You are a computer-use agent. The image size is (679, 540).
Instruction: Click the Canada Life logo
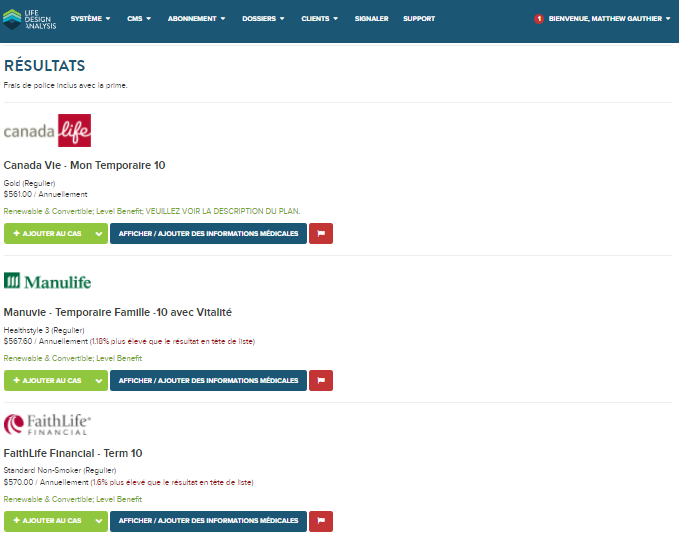(x=47, y=130)
